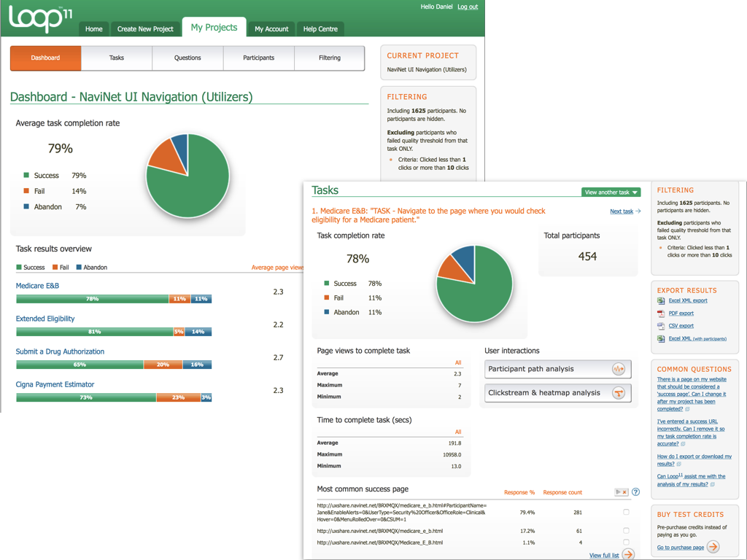Open the Cigna Payment Estimator link
The height and width of the screenshot is (560, 747).
click(x=55, y=384)
